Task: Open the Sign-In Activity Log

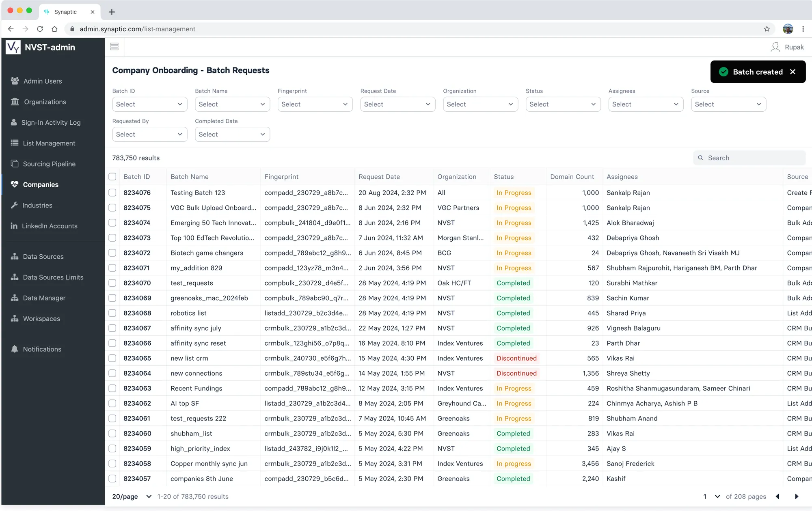Action: 51,123
